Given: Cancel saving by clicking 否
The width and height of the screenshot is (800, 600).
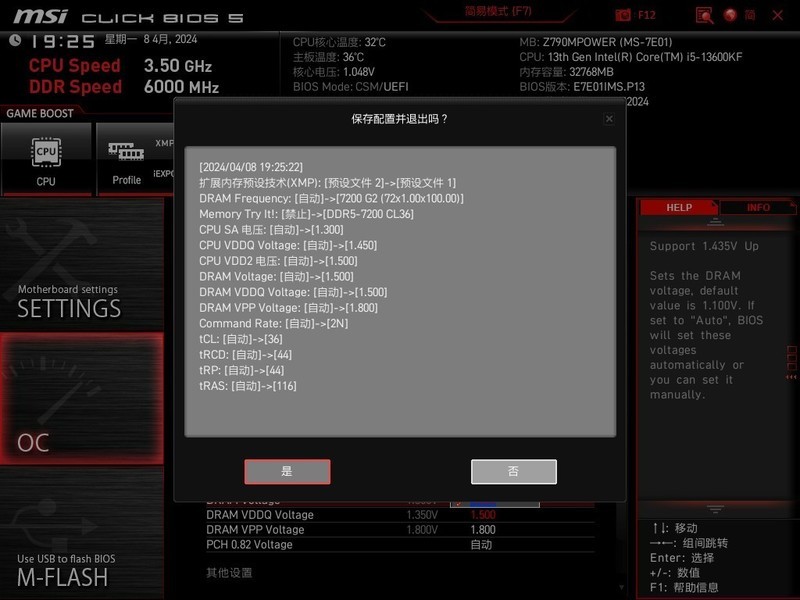Looking at the screenshot, I should pos(513,471).
